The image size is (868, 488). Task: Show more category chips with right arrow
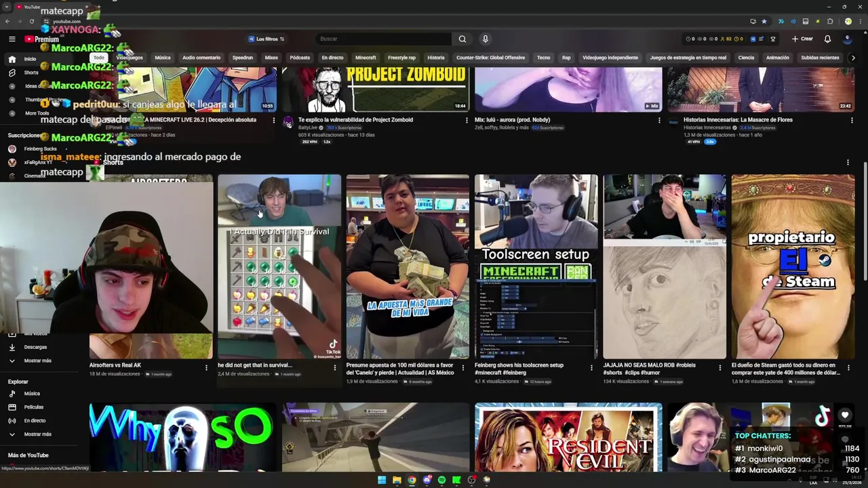(x=852, y=58)
